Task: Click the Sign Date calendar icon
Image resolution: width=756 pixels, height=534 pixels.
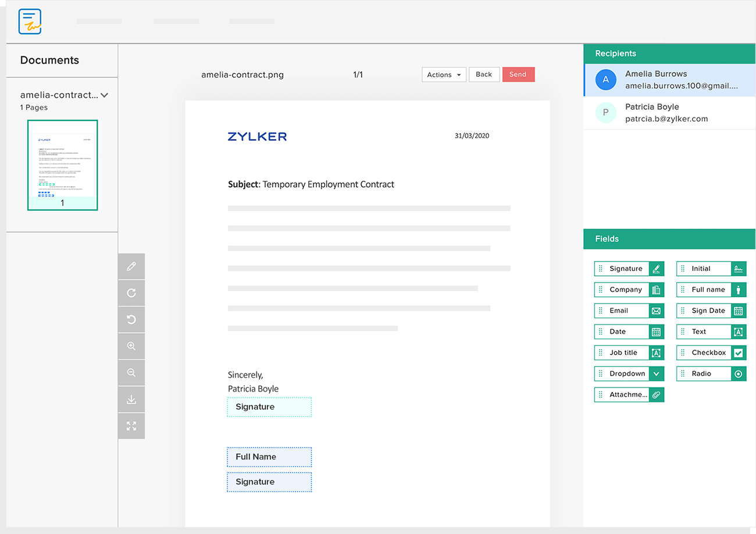Action: pos(739,311)
